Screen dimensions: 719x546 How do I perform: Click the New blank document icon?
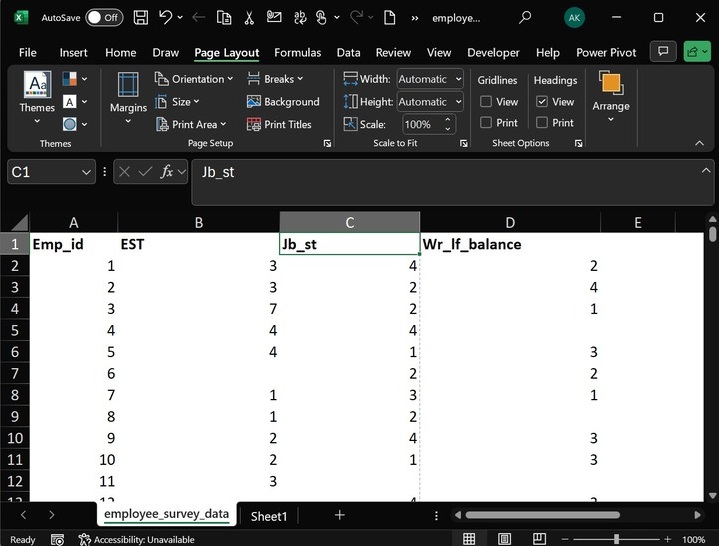pyautogui.click(x=389, y=17)
